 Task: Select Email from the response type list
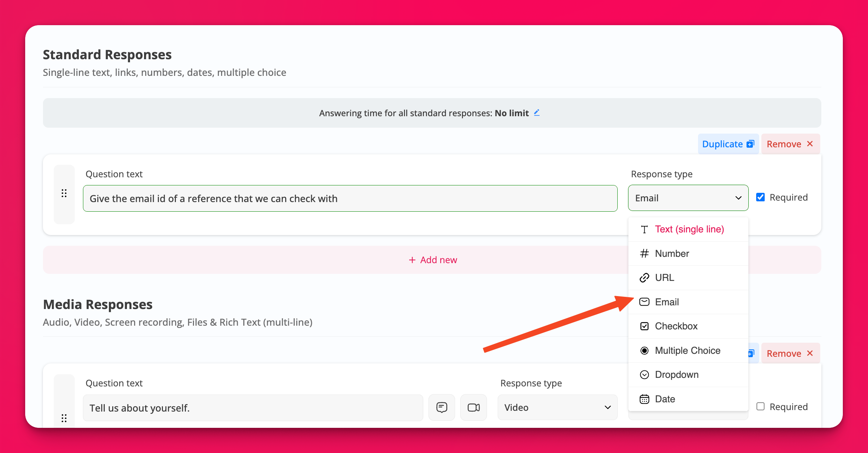(667, 302)
